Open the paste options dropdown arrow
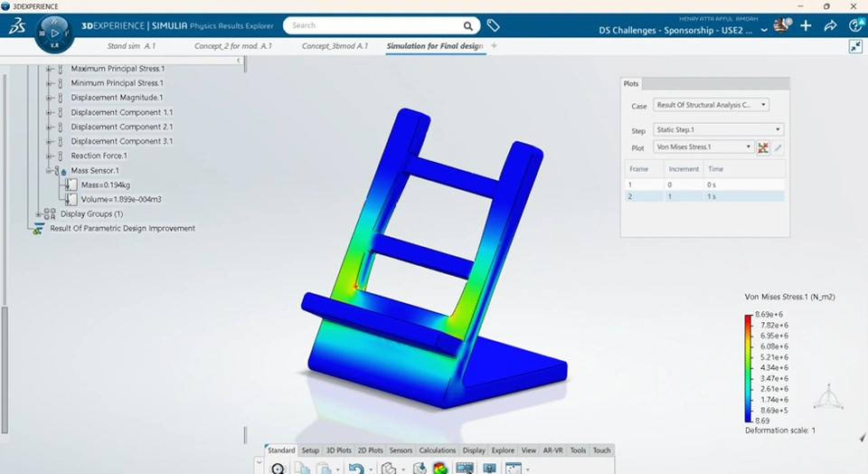This screenshot has width=868, height=474. (x=337, y=469)
